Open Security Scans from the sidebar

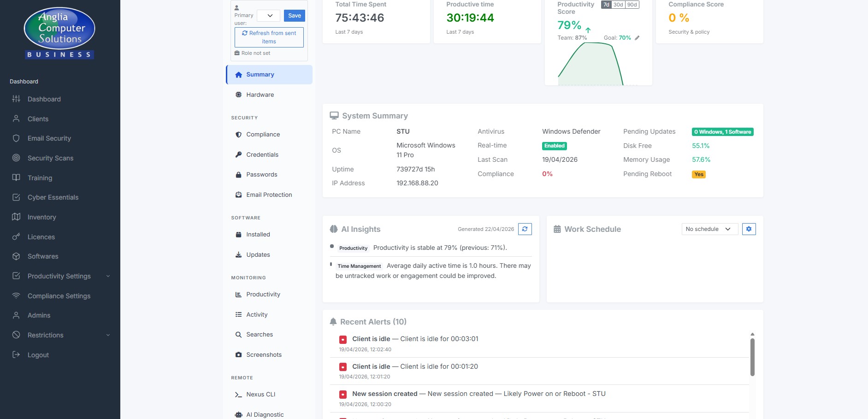50,158
